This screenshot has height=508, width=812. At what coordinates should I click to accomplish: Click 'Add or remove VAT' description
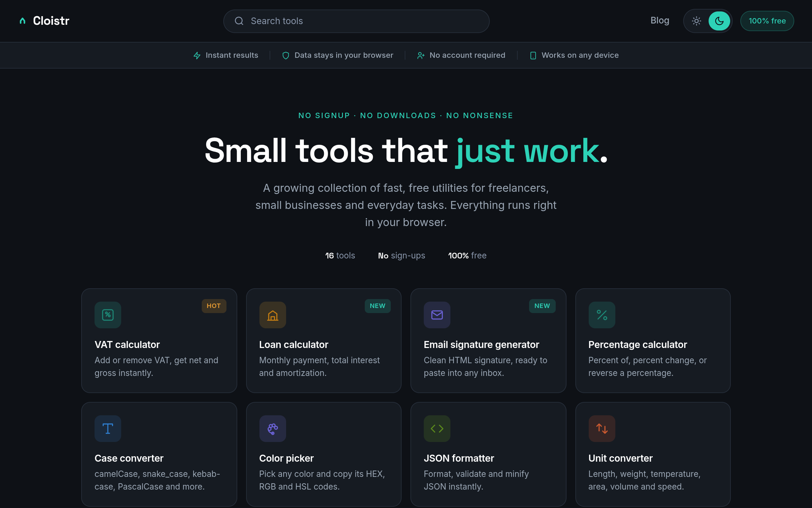coord(156,366)
